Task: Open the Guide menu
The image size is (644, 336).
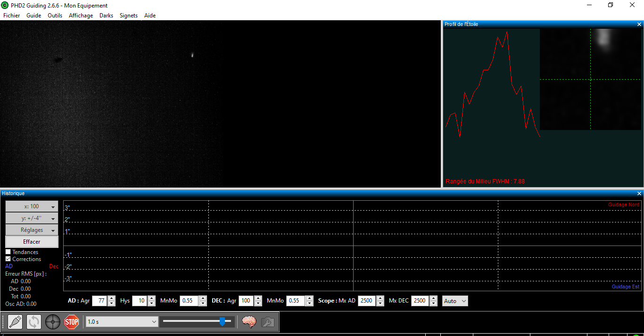Action: click(34, 16)
